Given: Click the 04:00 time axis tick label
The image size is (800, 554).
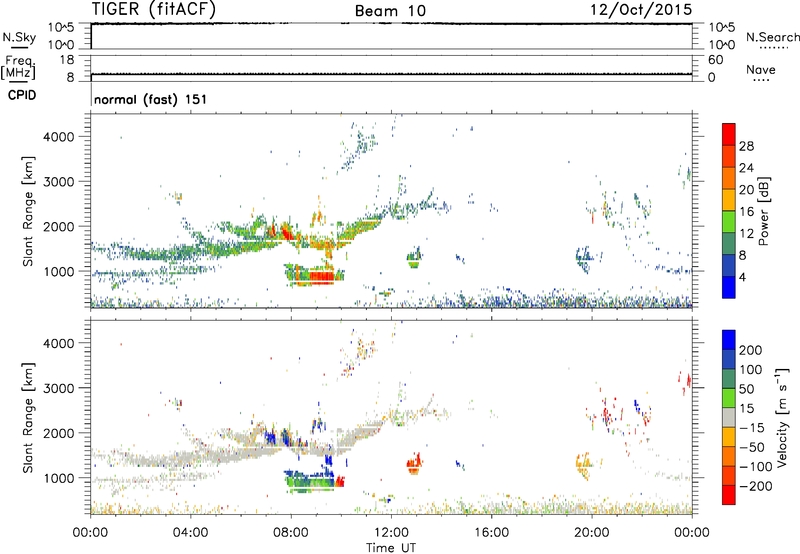Looking at the screenshot, I should click(191, 533).
